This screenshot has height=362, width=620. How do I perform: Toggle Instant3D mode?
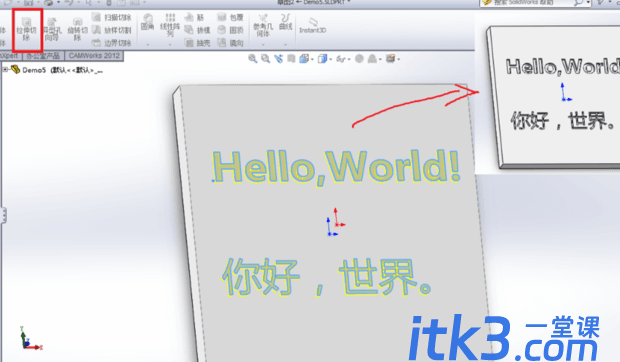tap(313, 26)
